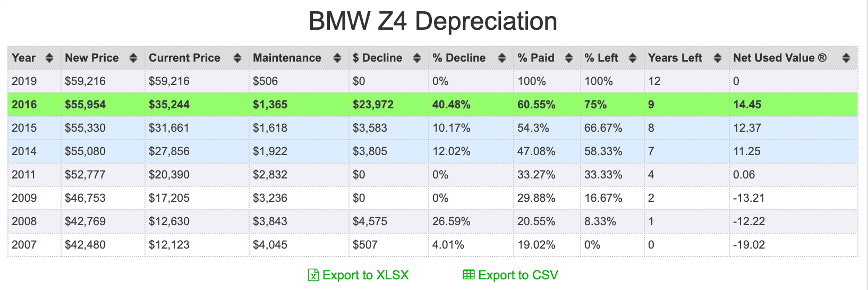
Task: Open Export to CSV link
Action: pyautogui.click(x=510, y=275)
